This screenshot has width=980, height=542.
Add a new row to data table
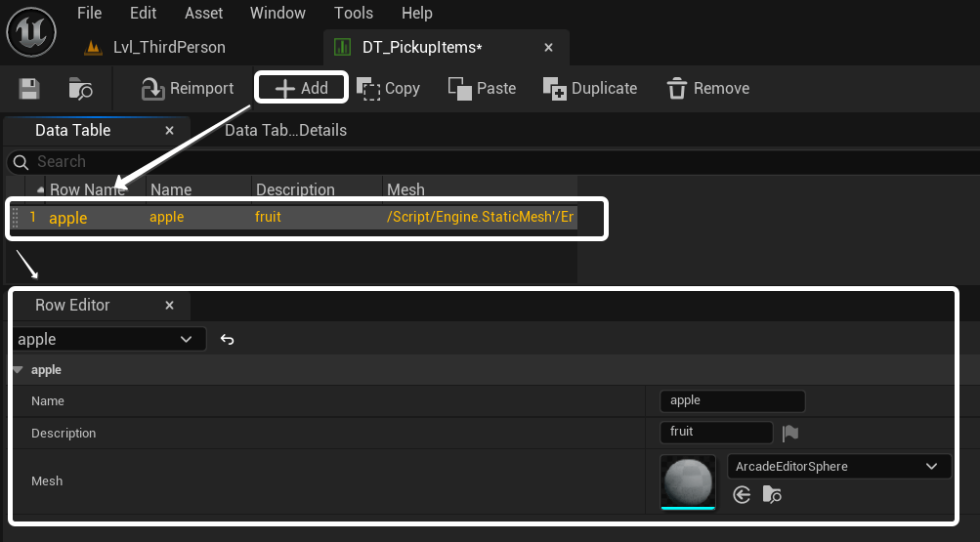(x=301, y=89)
